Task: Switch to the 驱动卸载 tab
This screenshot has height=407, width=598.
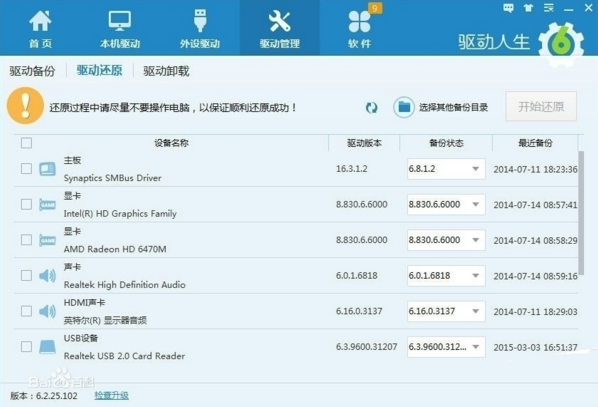Action: pyautogui.click(x=166, y=71)
